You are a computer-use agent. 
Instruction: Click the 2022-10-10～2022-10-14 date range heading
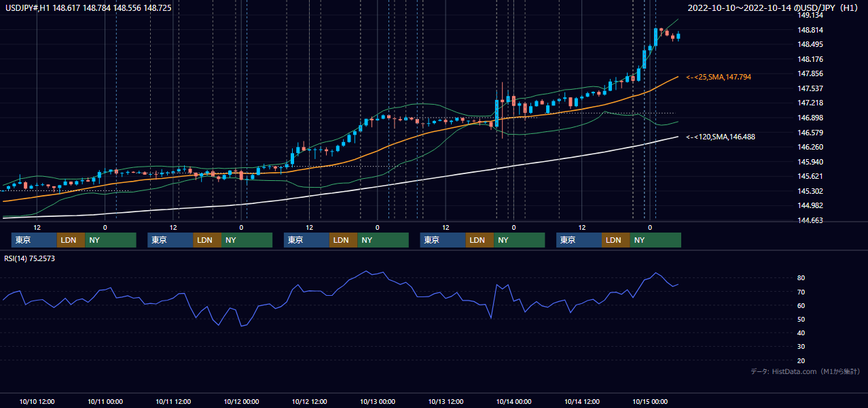click(773, 7)
